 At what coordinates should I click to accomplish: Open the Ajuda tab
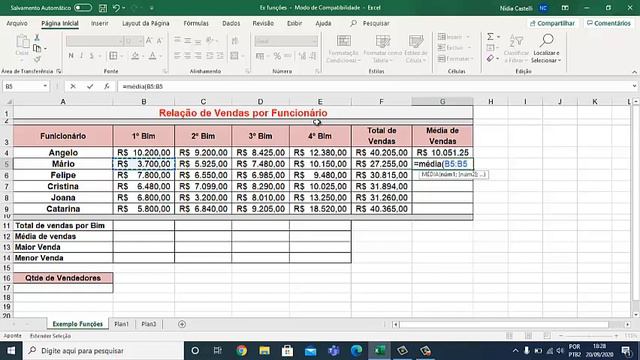[x=323, y=23]
